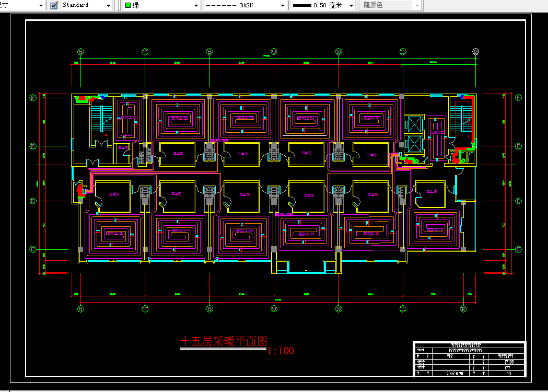Click the green color swatch square

pyautogui.click(x=128, y=5)
